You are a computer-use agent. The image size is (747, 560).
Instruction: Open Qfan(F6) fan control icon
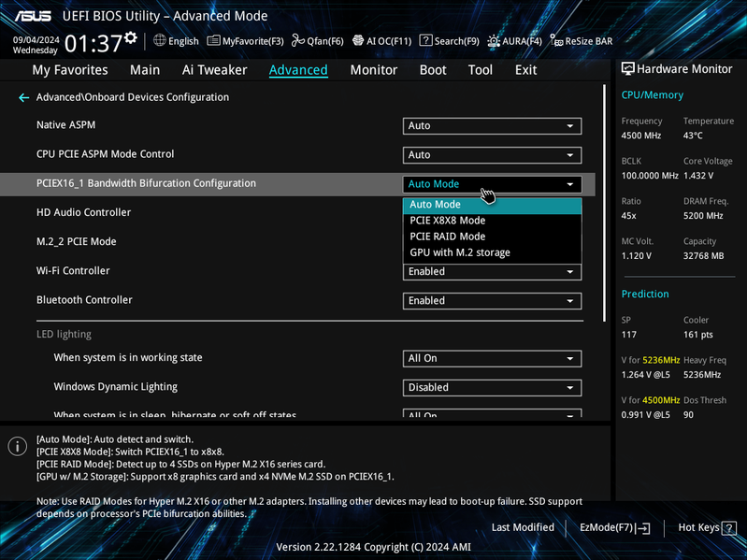297,40
